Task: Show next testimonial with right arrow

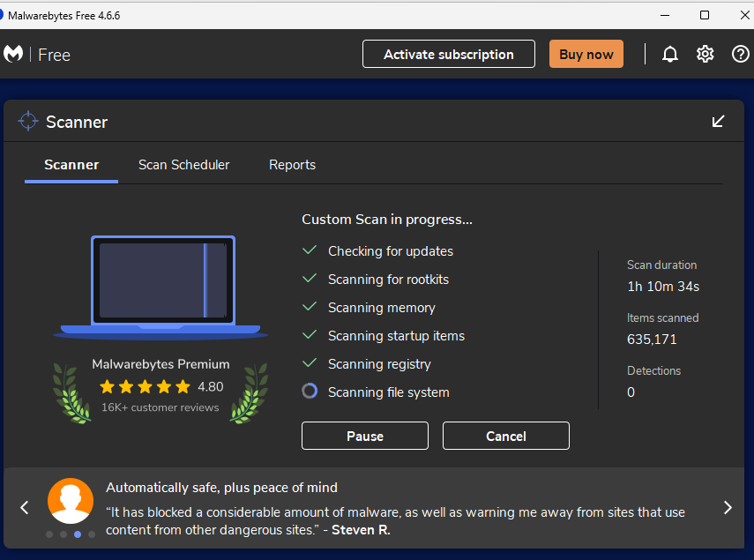Action: click(728, 508)
